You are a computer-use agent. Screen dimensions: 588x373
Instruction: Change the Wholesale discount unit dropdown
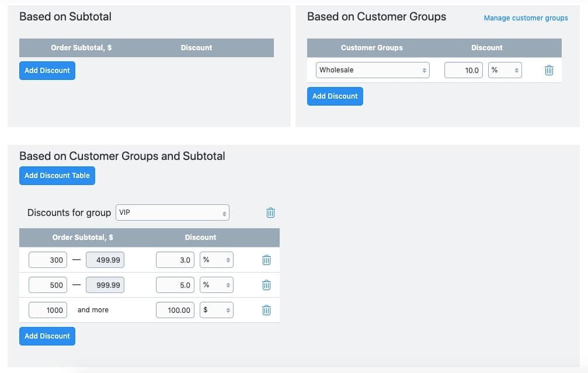[505, 70]
